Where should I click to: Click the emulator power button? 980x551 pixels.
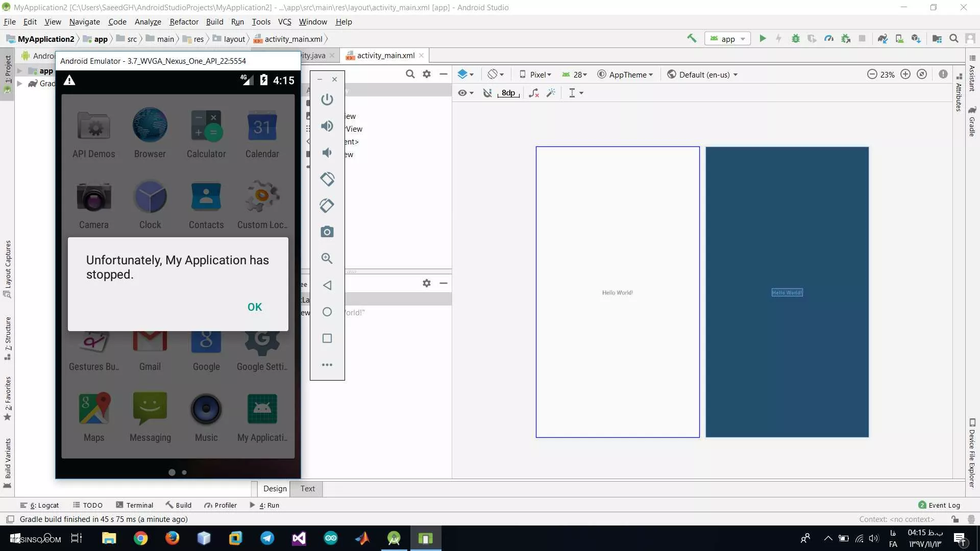pyautogui.click(x=327, y=99)
